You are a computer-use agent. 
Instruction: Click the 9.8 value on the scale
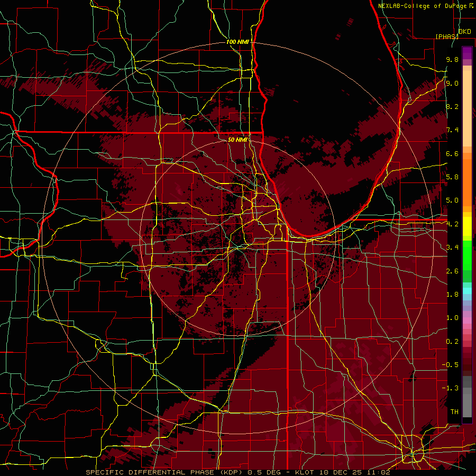[x=452, y=60]
